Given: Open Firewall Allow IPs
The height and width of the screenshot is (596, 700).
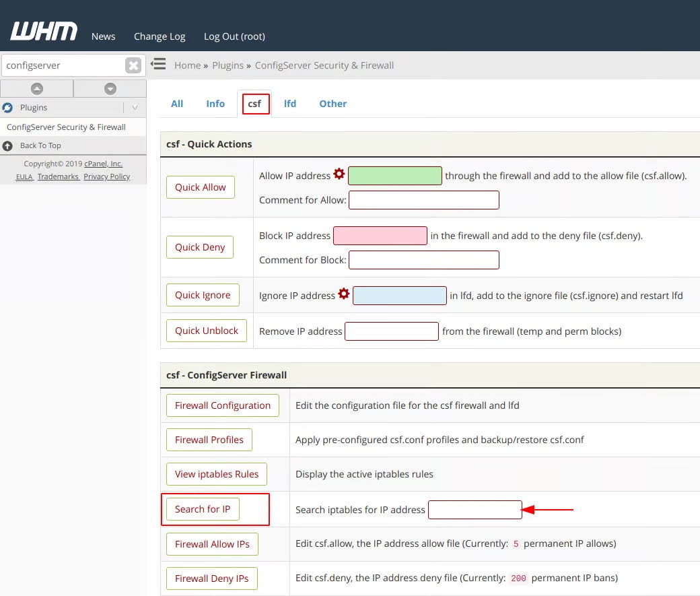Looking at the screenshot, I should (x=212, y=544).
